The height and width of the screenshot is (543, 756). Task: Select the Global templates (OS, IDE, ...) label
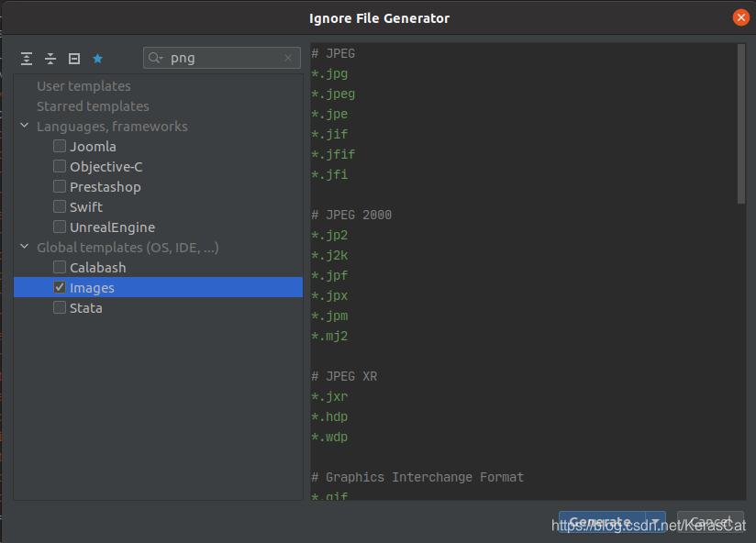pyautogui.click(x=128, y=248)
